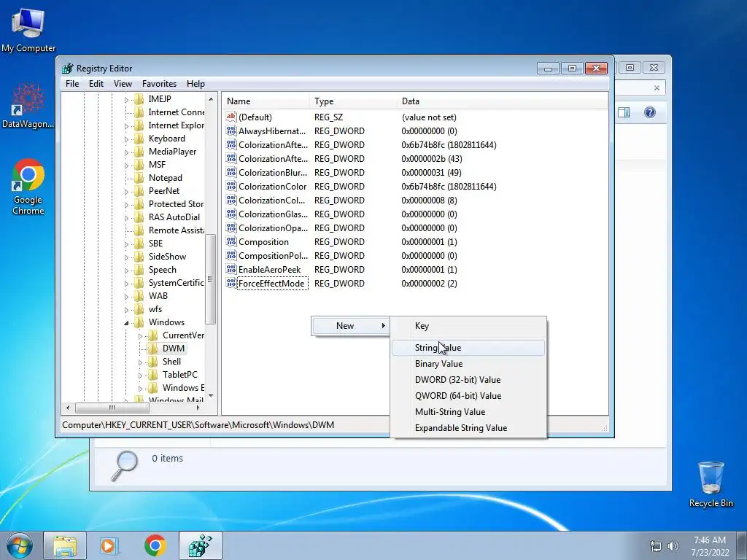The height and width of the screenshot is (560, 747).
Task: Click the Registry Editor title bar icon
Action: (x=68, y=68)
